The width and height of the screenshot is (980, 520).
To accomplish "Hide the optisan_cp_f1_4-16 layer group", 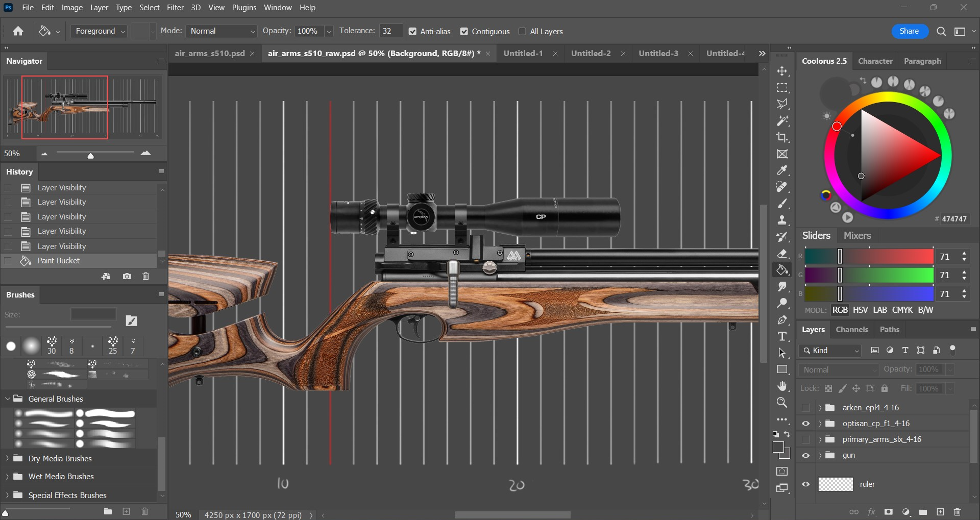I will 806,424.
